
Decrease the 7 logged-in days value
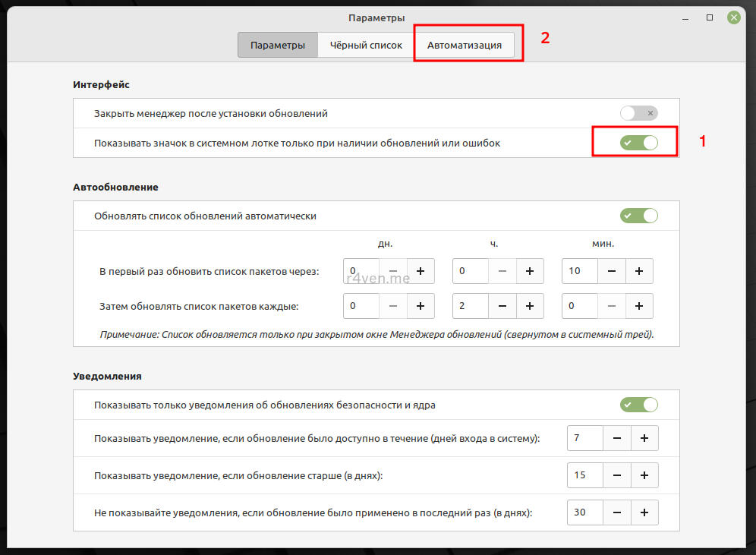coord(617,438)
